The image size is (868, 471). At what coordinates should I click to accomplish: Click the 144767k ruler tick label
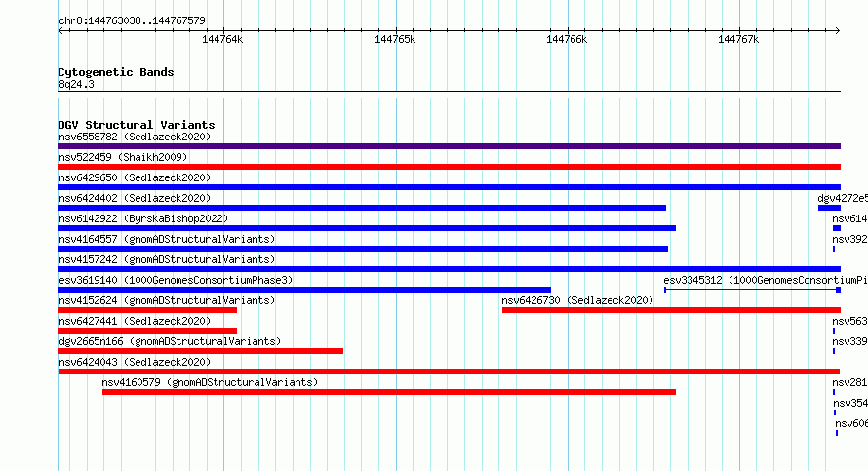(738, 39)
